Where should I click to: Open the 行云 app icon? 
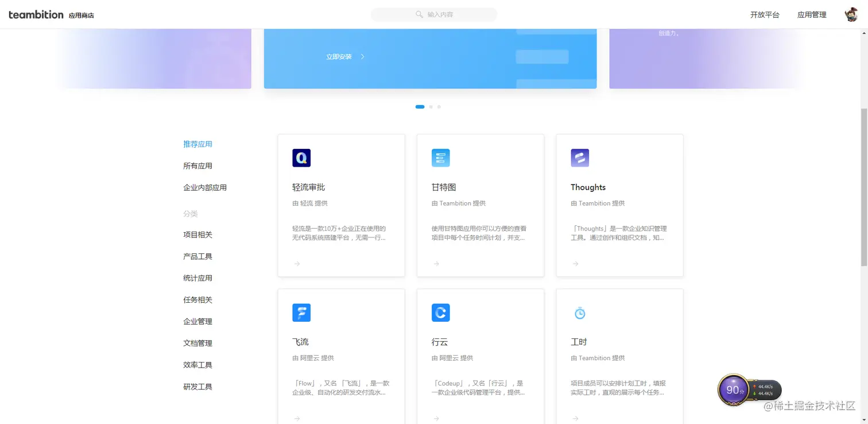441,313
